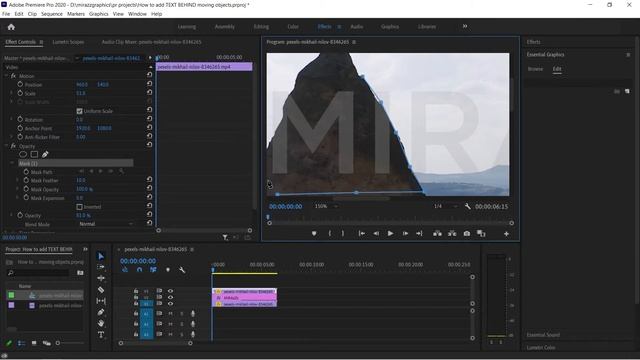Click the Home icon
The image size is (640, 360).
coord(11,27)
